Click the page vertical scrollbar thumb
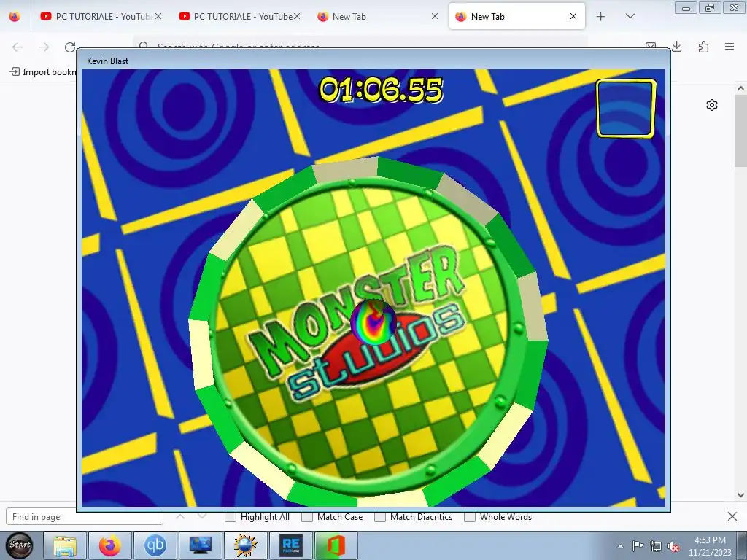This screenshot has height=560, width=747. 740,131
